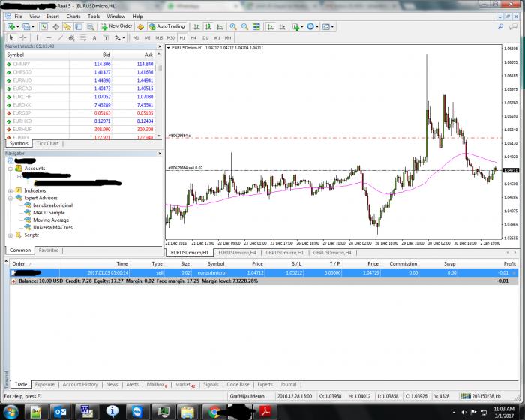Image resolution: width=525 pixels, height=420 pixels.
Task: Open search magnifier at toolbar right
Action: tap(500, 26)
